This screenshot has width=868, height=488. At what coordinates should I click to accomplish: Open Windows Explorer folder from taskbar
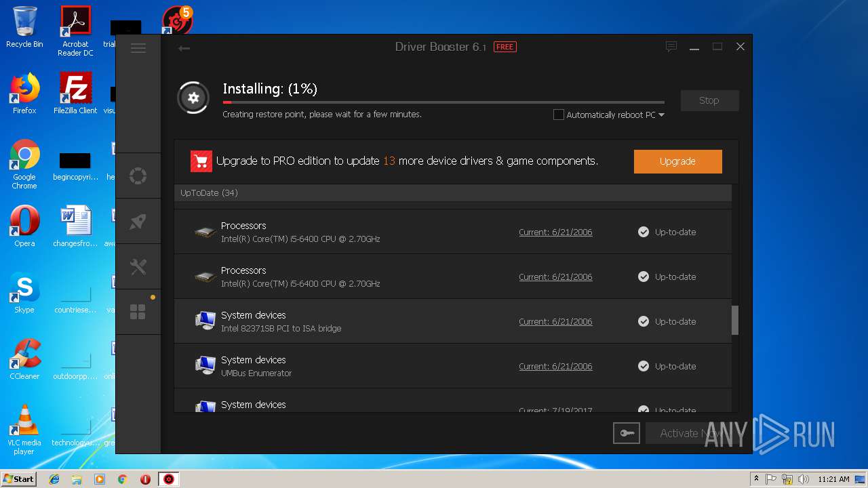pyautogui.click(x=77, y=479)
